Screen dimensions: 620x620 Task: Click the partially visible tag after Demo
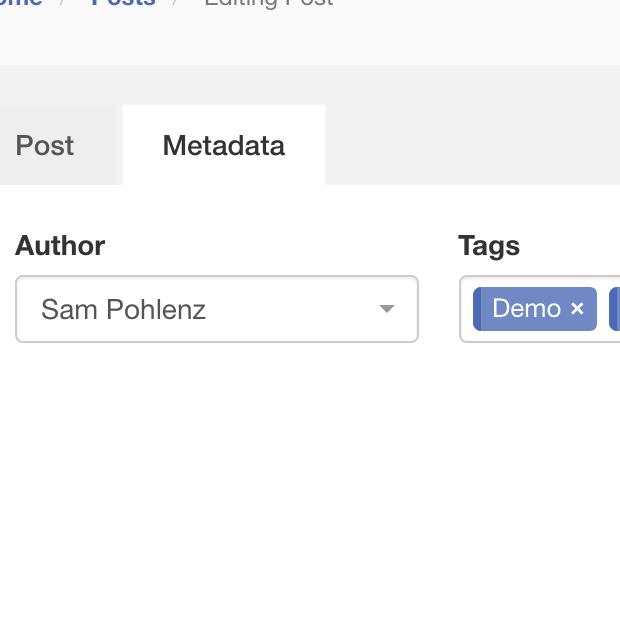pyautogui.click(x=614, y=309)
